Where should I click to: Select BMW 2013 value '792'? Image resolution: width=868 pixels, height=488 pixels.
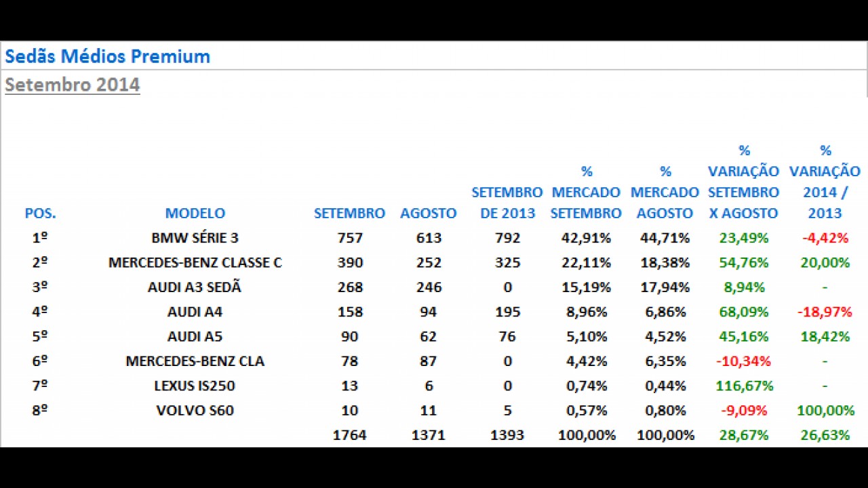(507, 238)
